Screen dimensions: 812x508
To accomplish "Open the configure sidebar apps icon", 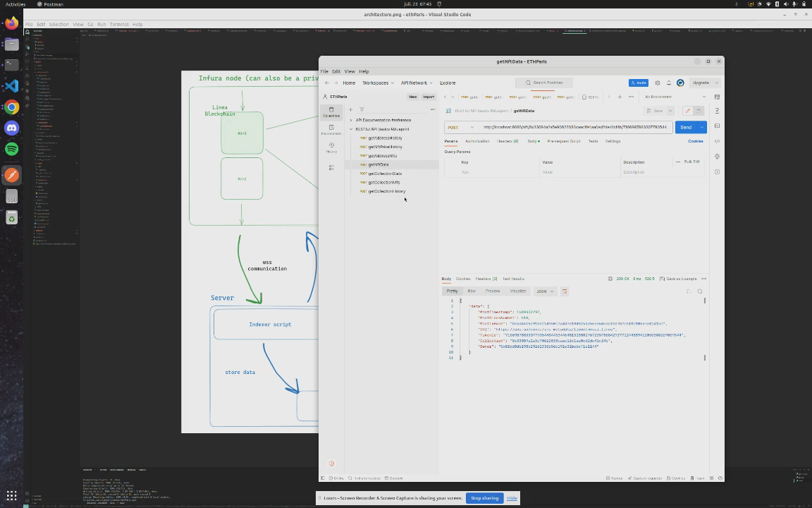I will click(331, 167).
